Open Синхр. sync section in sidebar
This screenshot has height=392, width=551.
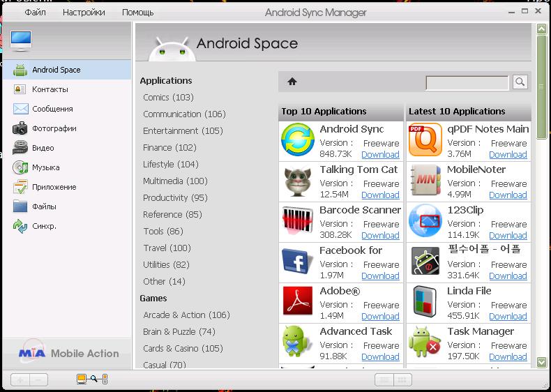[67, 226]
